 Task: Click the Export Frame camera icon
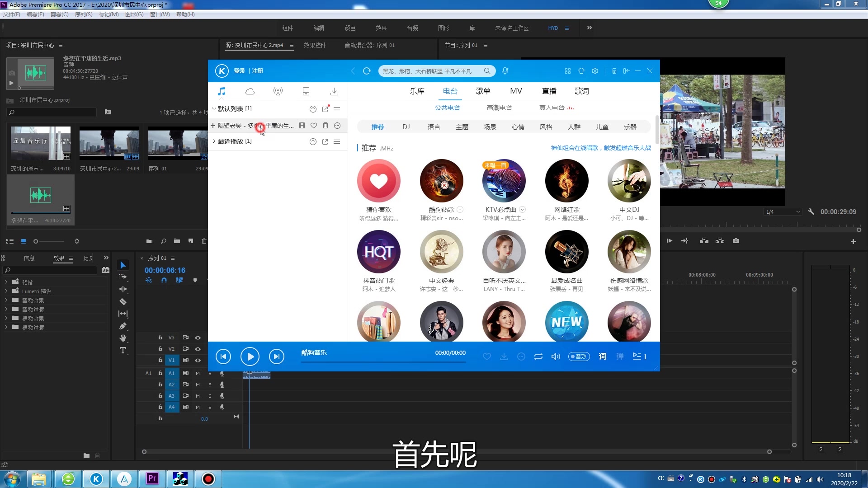click(736, 241)
